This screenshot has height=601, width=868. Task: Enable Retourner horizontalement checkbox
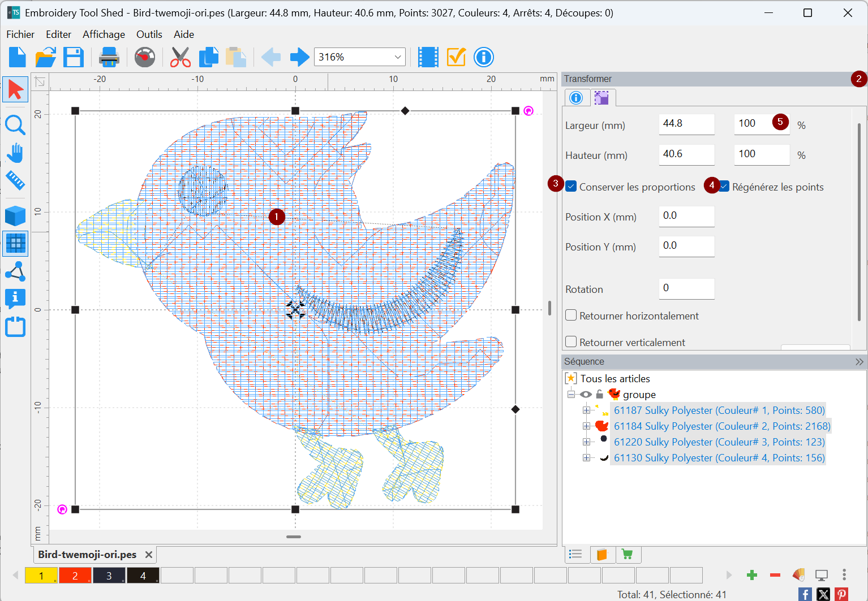(571, 315)
